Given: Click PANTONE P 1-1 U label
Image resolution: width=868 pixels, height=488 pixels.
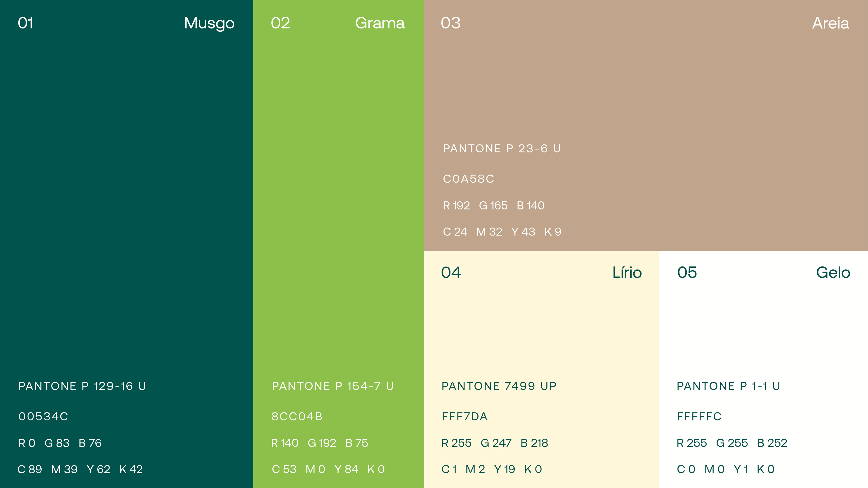Looking at the screenshot, I should coord(729,386).
